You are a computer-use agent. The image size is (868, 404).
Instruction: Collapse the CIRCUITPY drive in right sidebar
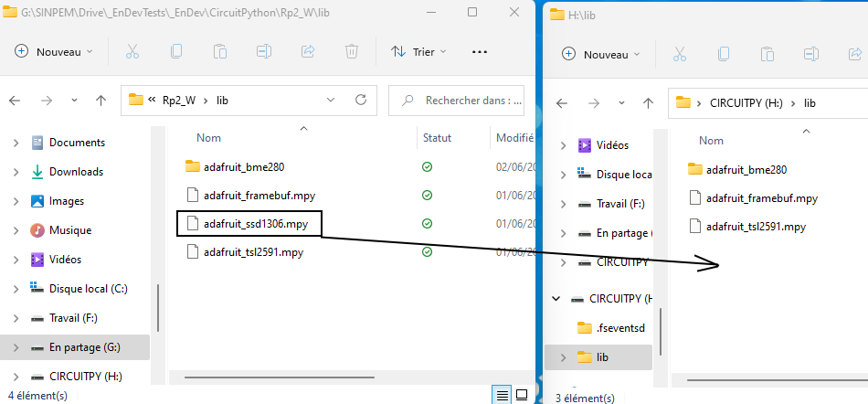(556, 299)
